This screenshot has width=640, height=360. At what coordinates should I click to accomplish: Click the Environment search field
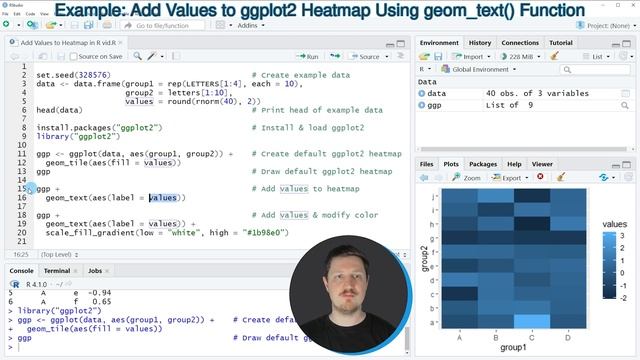pyautogui.click(x=595, y=69)
